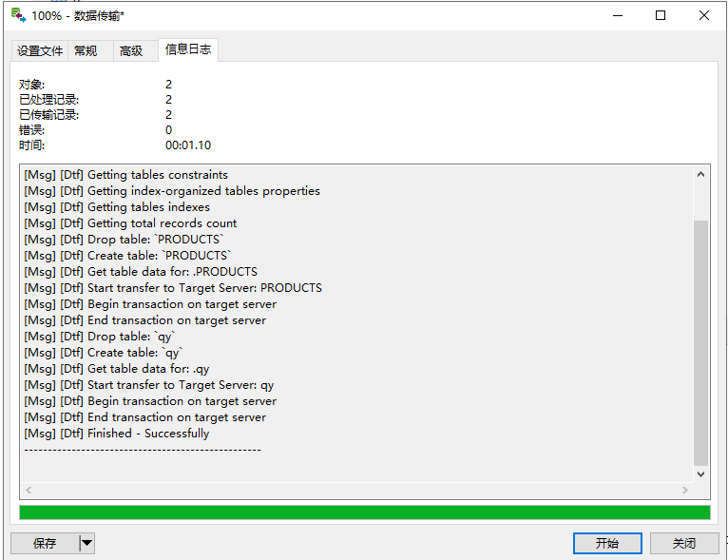Viewport: 728px width, 560px height.
Task: Maximize the 数据传输 window
Action: (661, 15)
